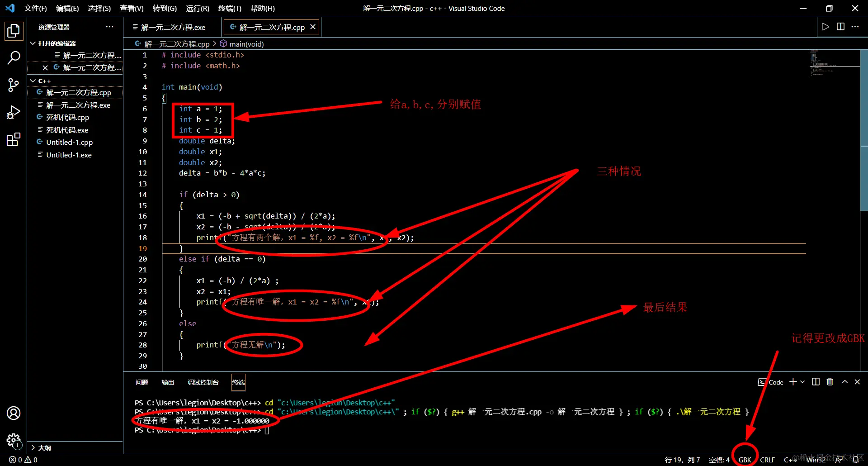Open the Manage settings gear
868x466 pixels.
point(14,440)
